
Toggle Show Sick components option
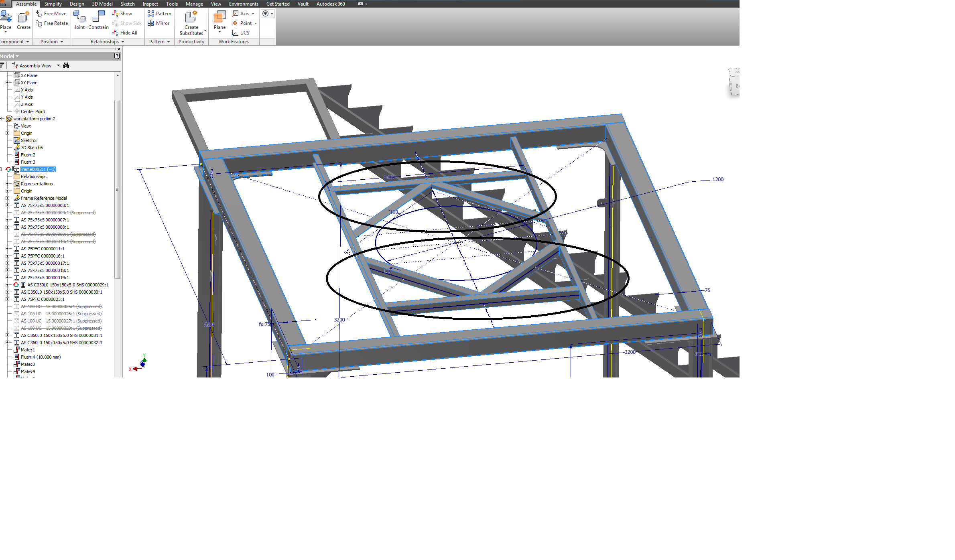pyautogui.click(x=128, y=23)
